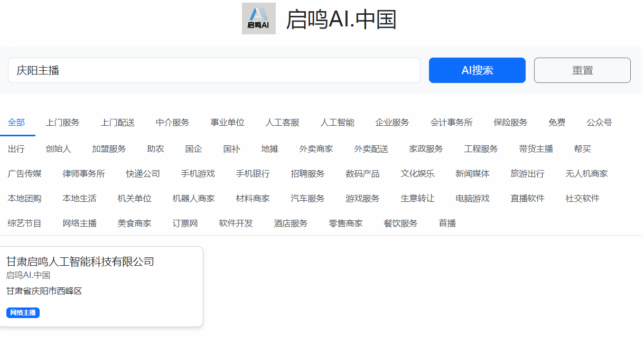This screenshot has height=345, width=644.
Task: Open 手机银行 category
Action: 253,173
